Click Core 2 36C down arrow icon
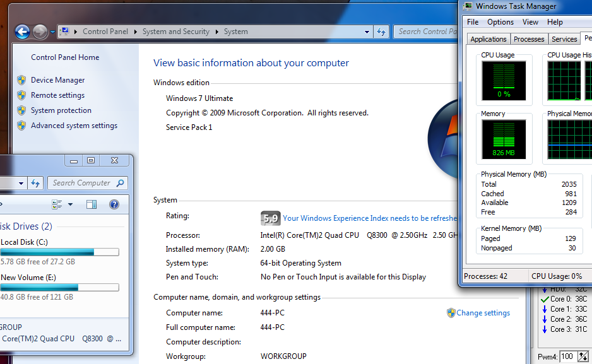 pos(545,319)
